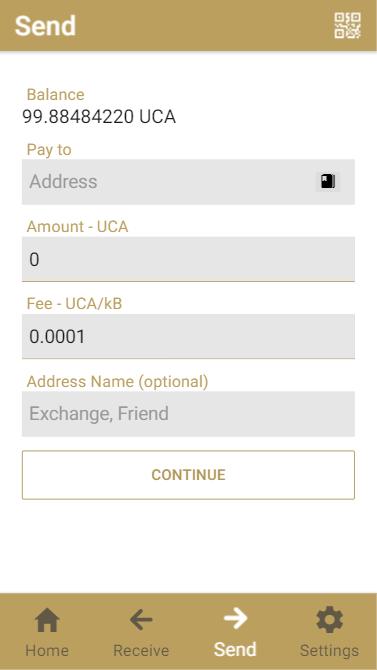This screenshot has height=670, width=377.
Task: Go to the Settings tab label
Action: click(x=329, y=651)
